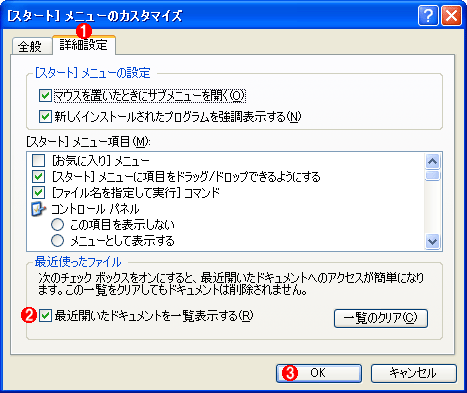
Task: Click the red number 1 annotation marker
Action: pyautogui.click(x=84, y=31)
